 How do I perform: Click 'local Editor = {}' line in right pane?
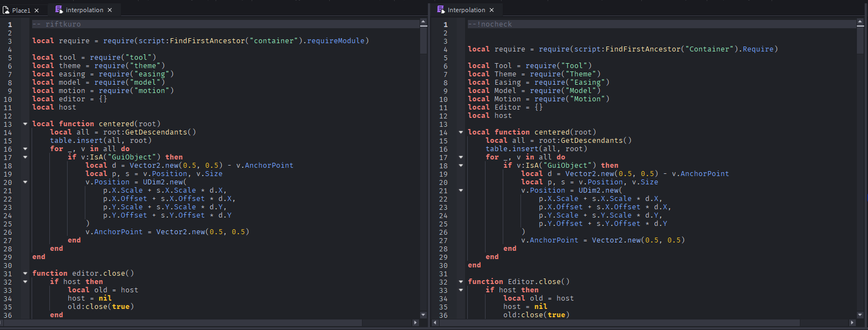coord(506,107)
